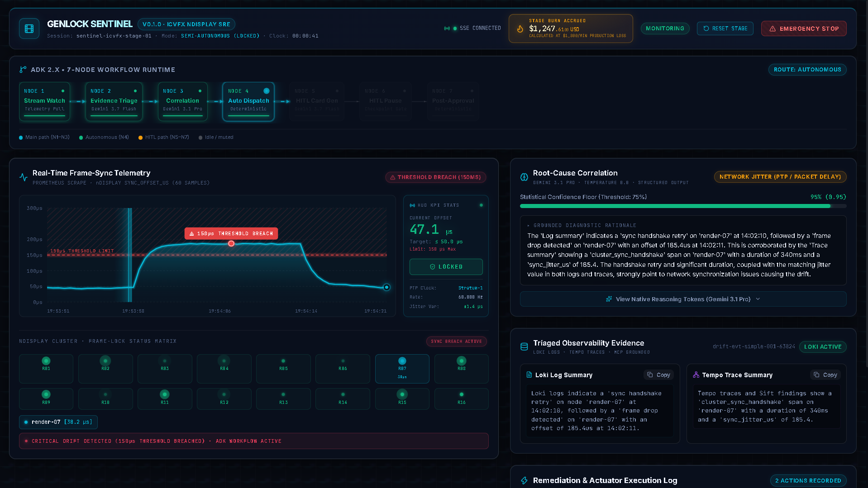
Task: Click the confidence floor progress bar
Action: (x=683, y=206)
